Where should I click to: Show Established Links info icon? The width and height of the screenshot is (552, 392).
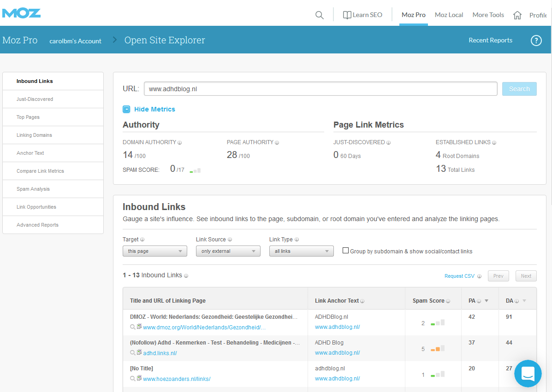point(494,143)
